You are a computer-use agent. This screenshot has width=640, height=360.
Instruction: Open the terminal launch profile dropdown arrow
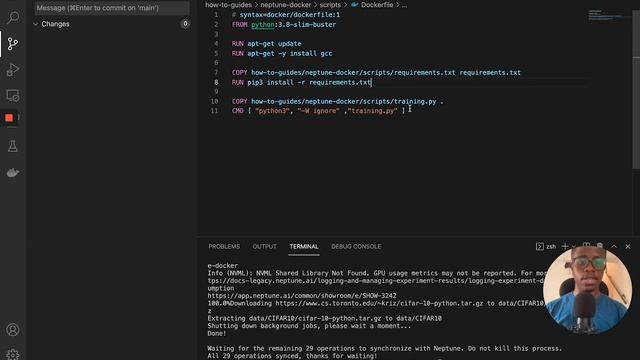point(574,247)
